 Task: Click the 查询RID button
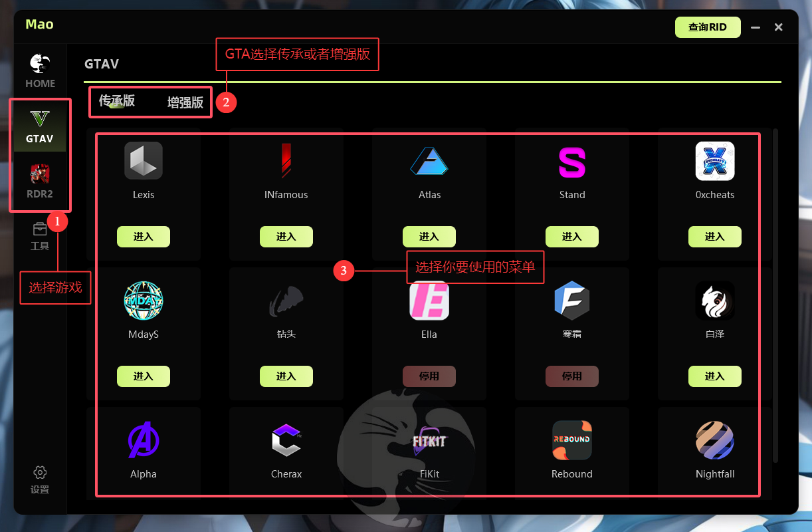[708, 27]
